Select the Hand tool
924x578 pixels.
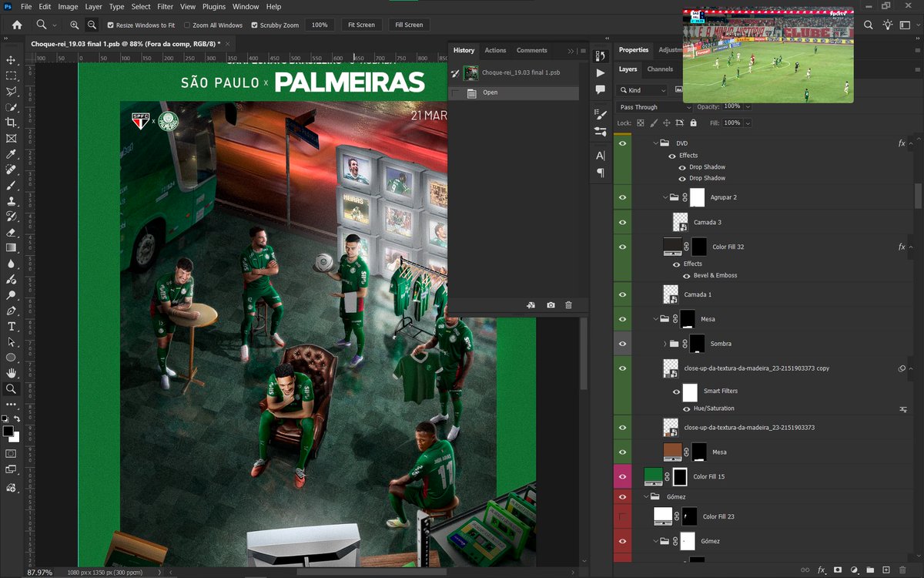(x=11, y=373)
